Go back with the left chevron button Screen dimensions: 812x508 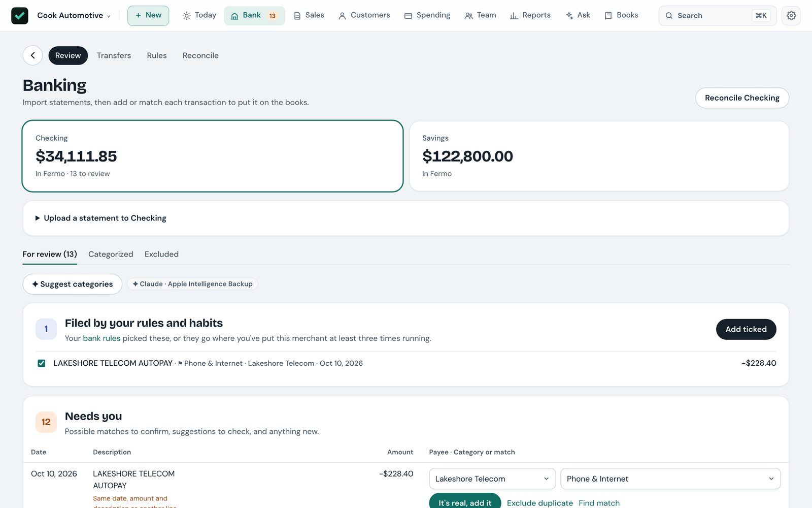pos(32,55)
